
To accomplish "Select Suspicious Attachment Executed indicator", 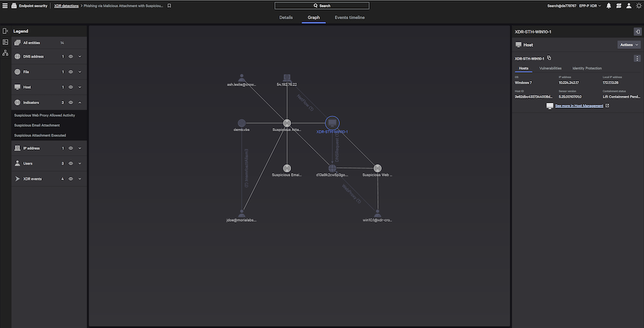I will point(40,135).
